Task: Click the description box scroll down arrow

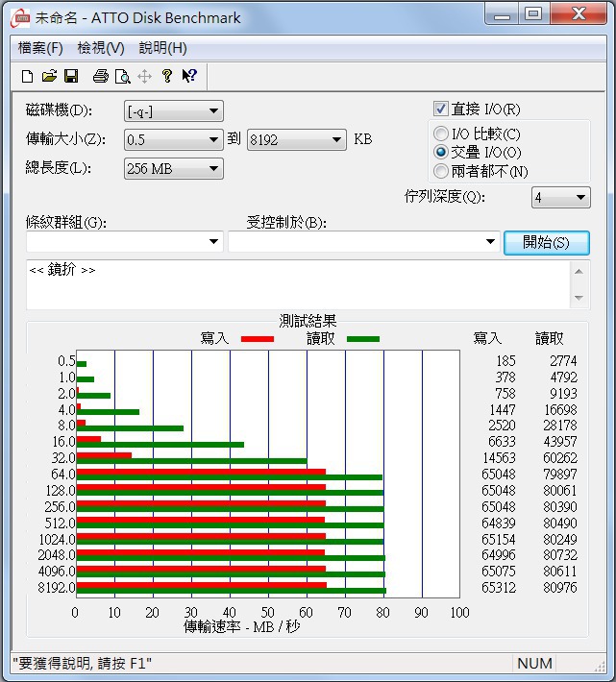Action: tap(579, 298)
